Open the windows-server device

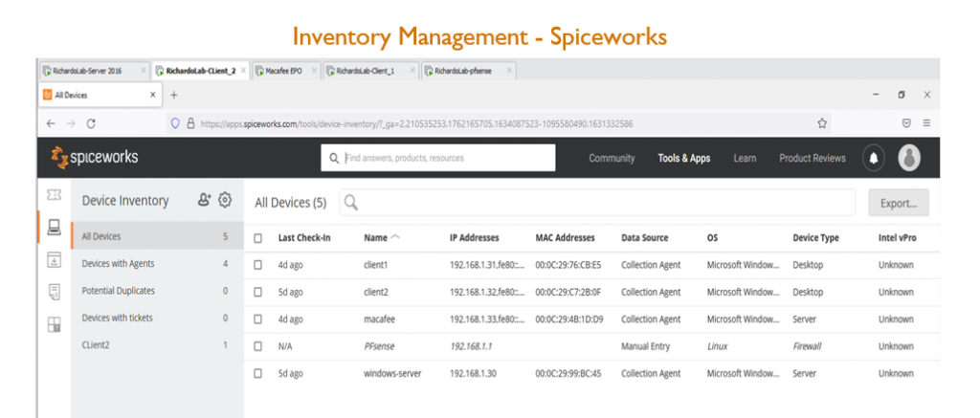(x=392, y=373)
